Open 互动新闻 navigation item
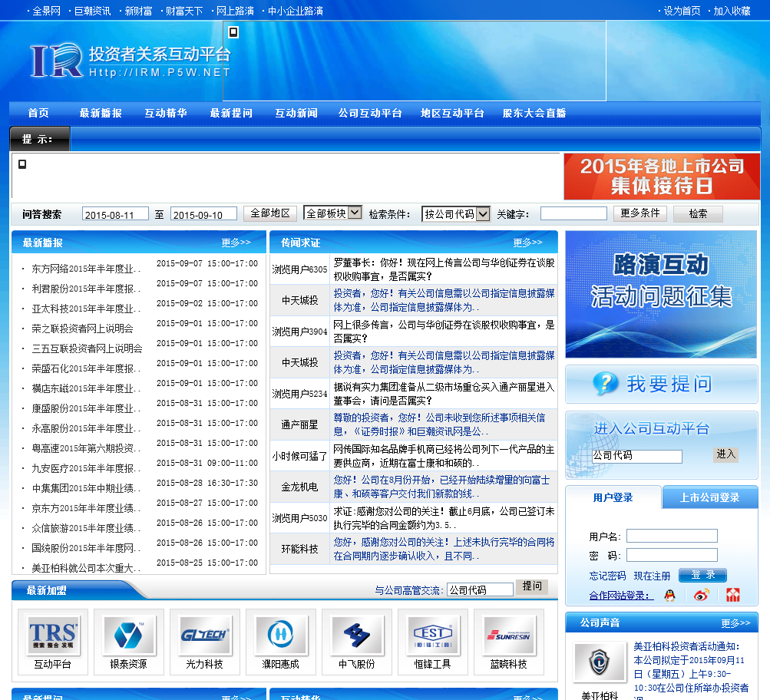770x700 pixels. pyautogui.click(x=296, y=114)
